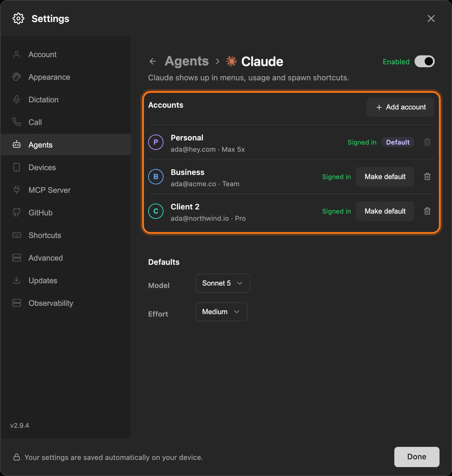Click the Done button
Viewport: 452px width, 476px height.
point(417,457)
